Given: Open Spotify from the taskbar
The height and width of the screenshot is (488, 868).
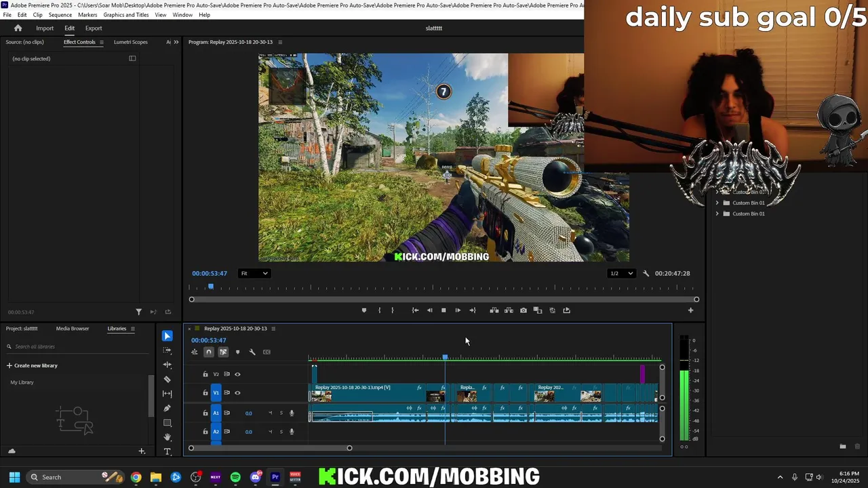Looking at the screenshot, I should 235,477.
